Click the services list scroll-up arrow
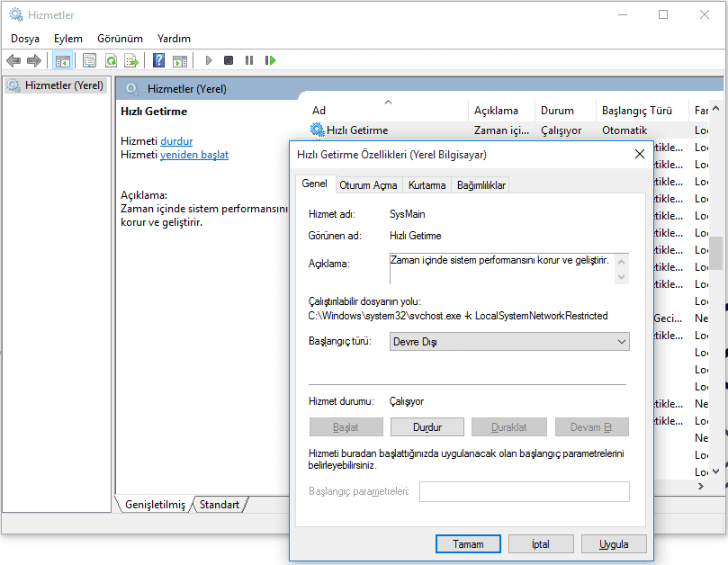Screen dimensions: 728x565 point(715,109)
